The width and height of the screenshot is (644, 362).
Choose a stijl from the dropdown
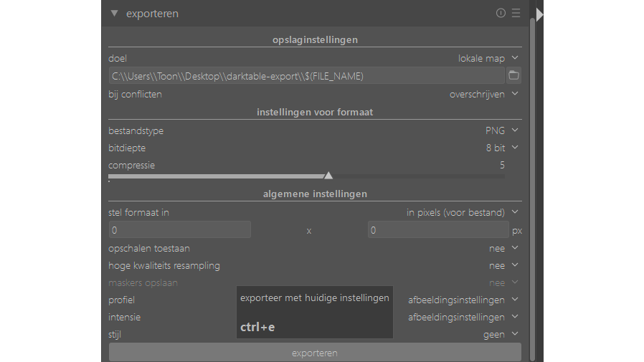coord(499,334)
